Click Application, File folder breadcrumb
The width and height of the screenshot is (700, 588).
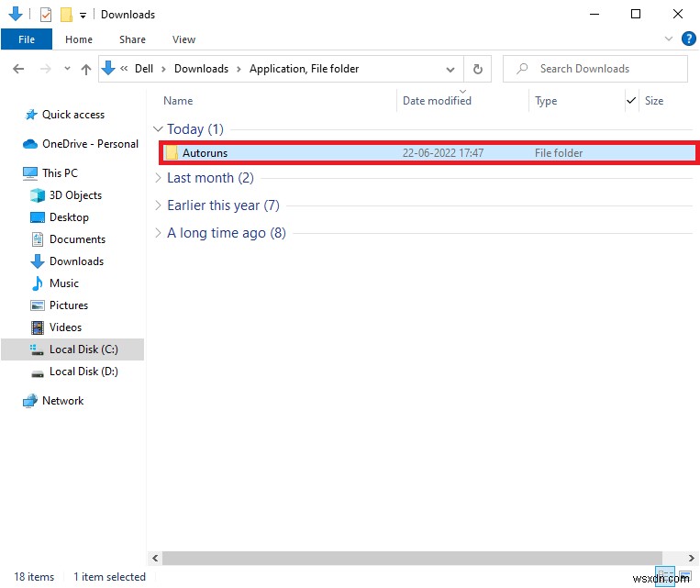pyautogui.click(x=304, y=69)
